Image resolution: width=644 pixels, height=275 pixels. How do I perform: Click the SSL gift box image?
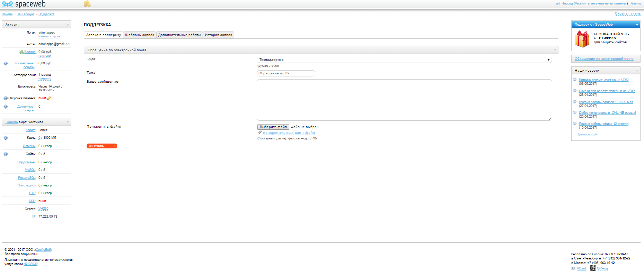point(582,39)
